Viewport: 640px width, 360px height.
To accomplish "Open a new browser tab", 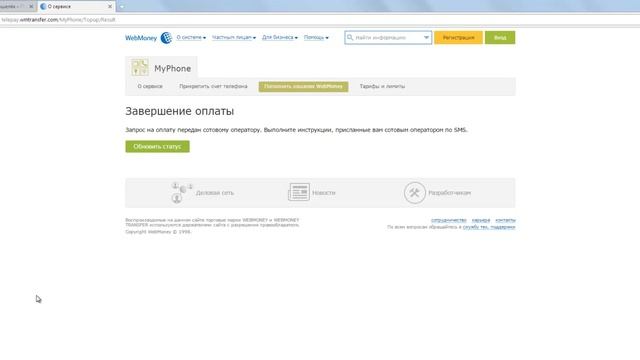I will point(121,7).
